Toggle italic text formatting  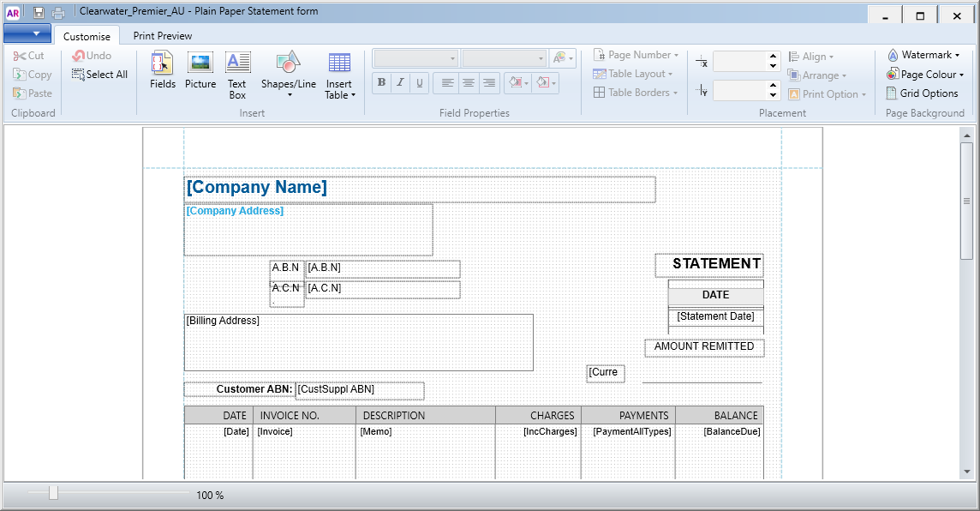(x=400, y=82)
